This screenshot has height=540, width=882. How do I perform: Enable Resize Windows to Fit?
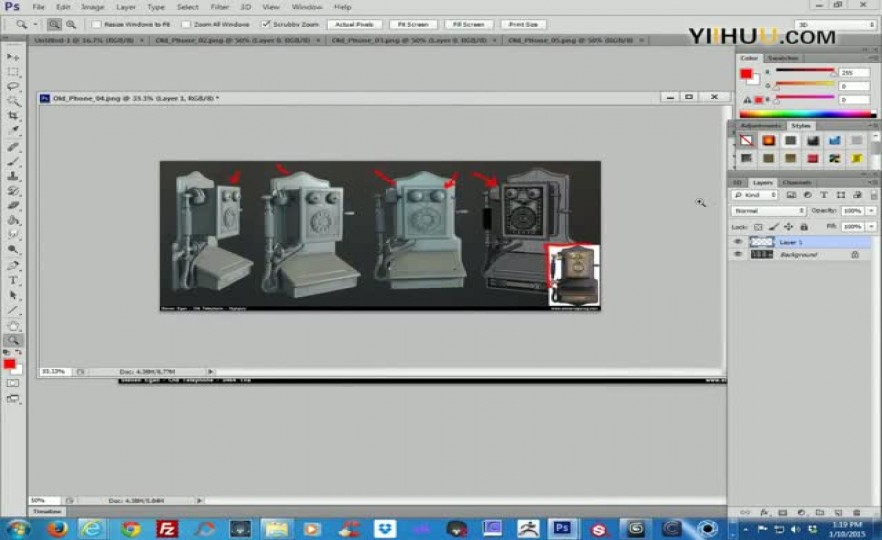(x=96, y=24)
